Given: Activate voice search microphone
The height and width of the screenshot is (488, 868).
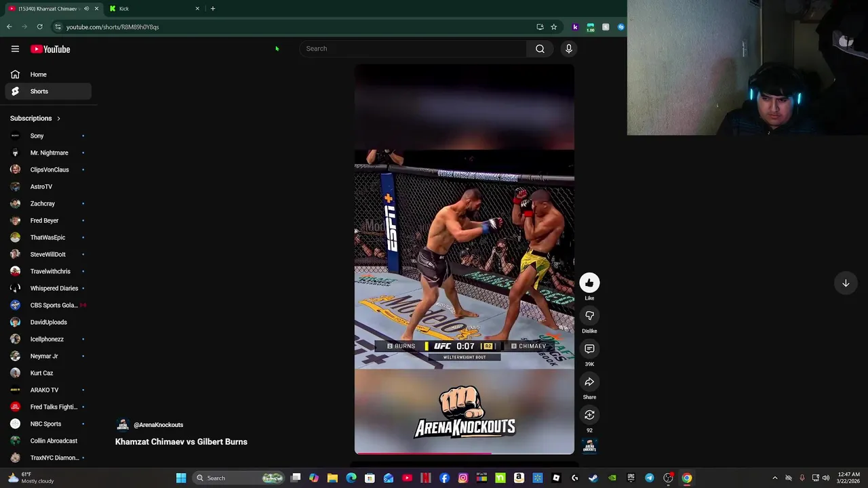Looking at the screenshot, I should [x=569, y=49].
